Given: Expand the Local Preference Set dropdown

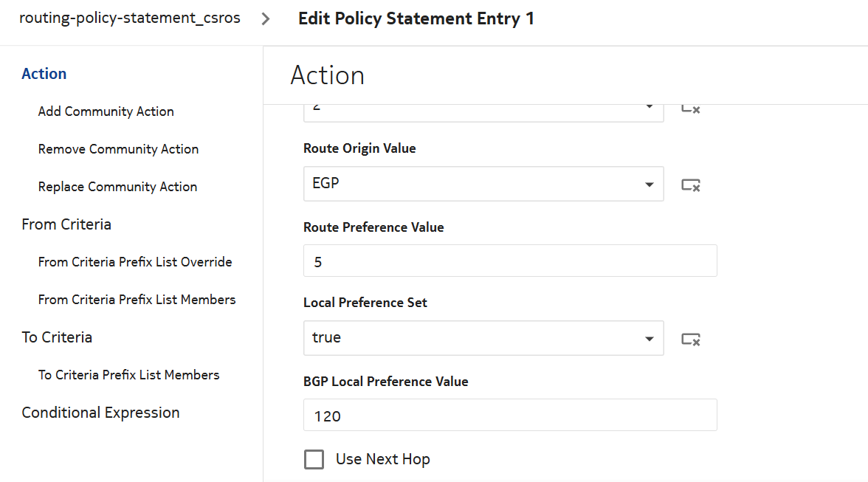Looking at the screenshot, I should pos(483,338).
